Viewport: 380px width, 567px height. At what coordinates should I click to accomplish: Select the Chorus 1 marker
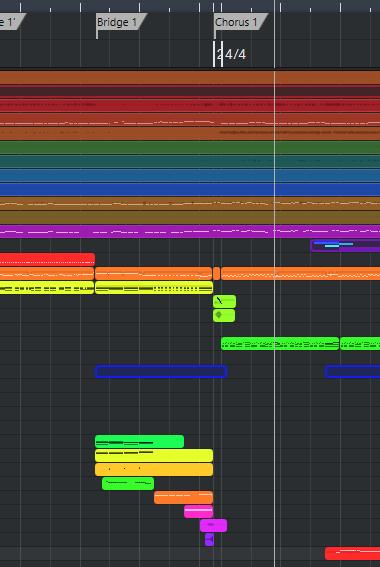pos(241,22)
